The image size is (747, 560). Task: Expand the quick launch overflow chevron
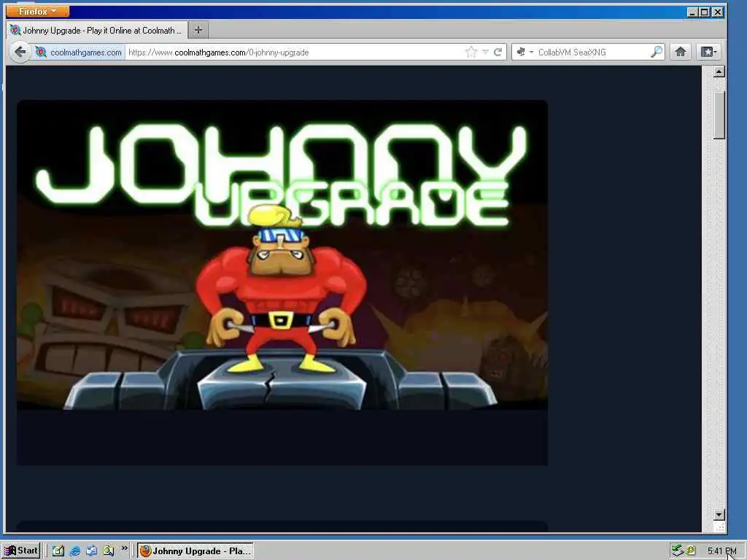point(124,548)
